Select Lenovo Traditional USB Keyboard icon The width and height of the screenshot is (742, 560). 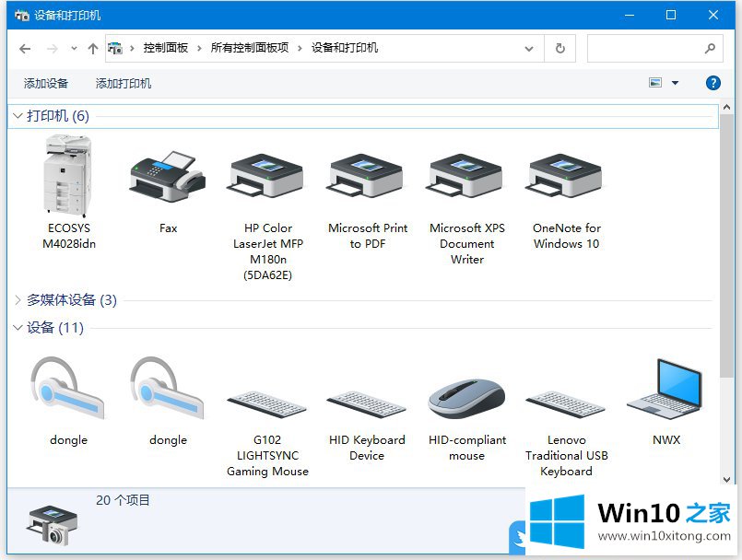click(566, 404)
